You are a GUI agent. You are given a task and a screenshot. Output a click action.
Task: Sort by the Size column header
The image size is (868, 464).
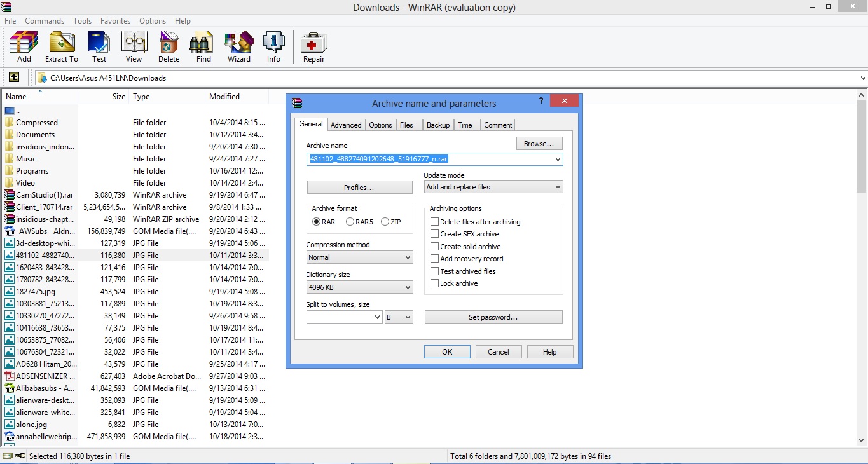104,97
